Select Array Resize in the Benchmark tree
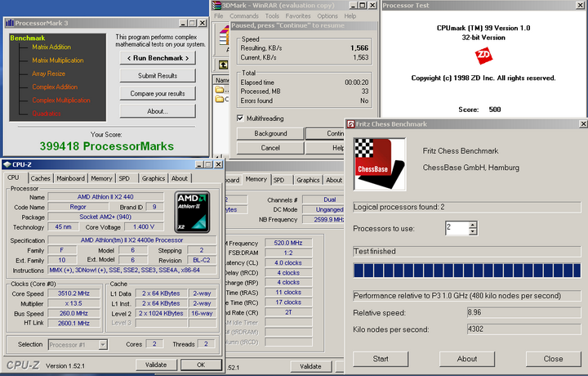Screen dimensions: 588x376 coord(49,74)
